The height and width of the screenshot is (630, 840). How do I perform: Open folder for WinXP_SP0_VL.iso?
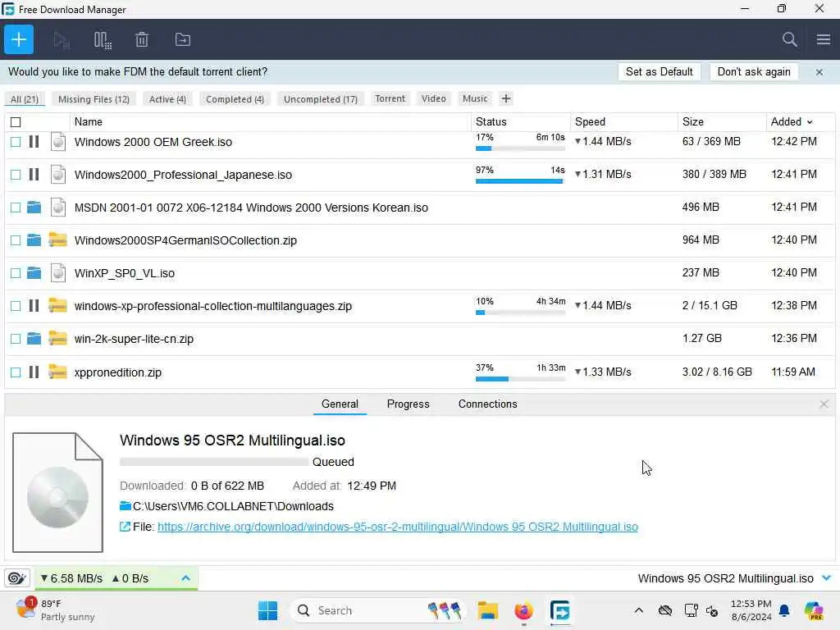pos(34,273)
